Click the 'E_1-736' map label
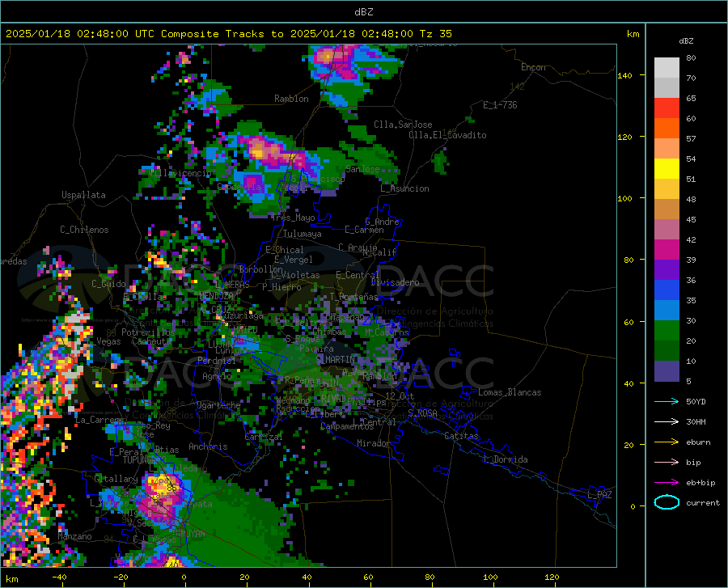This screenshot has height=588, width=728. [x=500, y=105]
